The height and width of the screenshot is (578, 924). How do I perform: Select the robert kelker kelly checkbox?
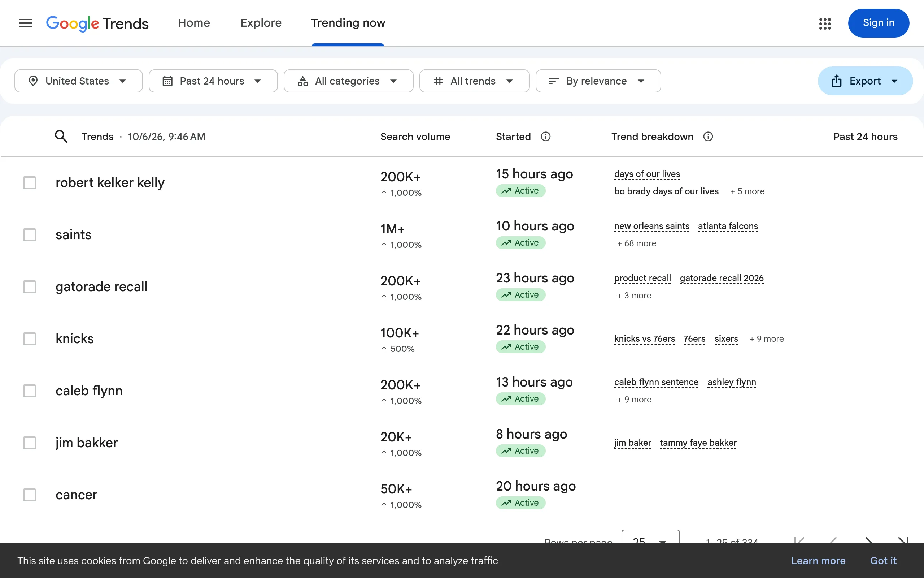pos(29,183)
